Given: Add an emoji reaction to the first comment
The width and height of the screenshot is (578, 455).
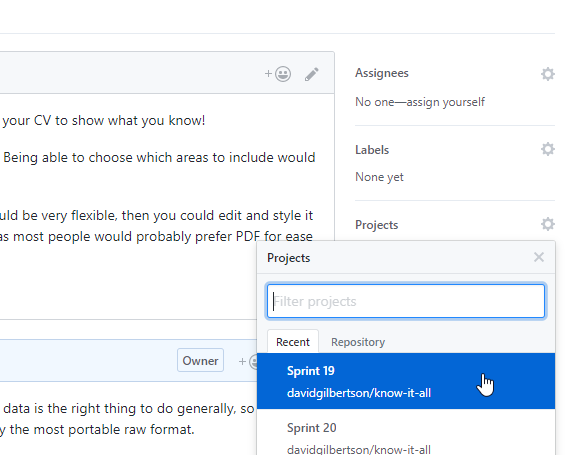Looking at the screenshot, I should point(278,74).
